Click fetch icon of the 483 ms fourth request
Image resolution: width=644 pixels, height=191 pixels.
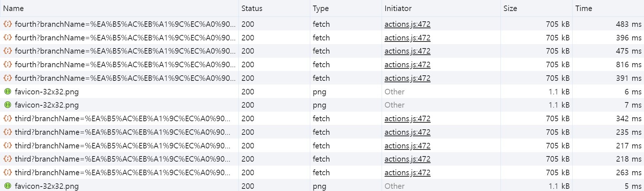pos(7,24)
